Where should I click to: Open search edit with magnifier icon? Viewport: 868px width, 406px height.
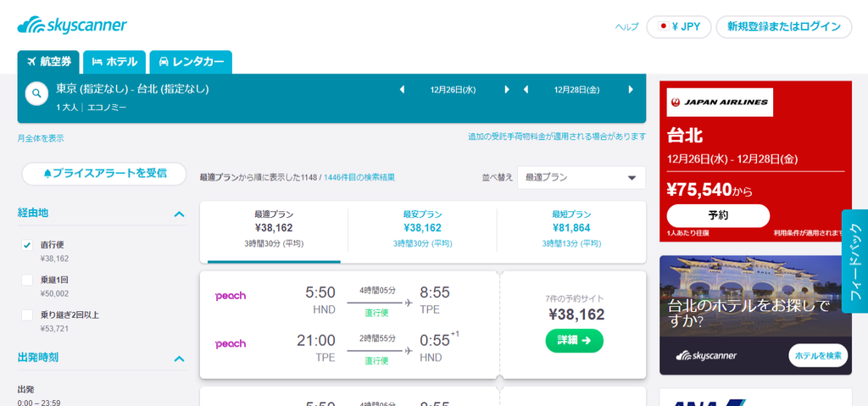pyautogui.click(x=36, y=93)
